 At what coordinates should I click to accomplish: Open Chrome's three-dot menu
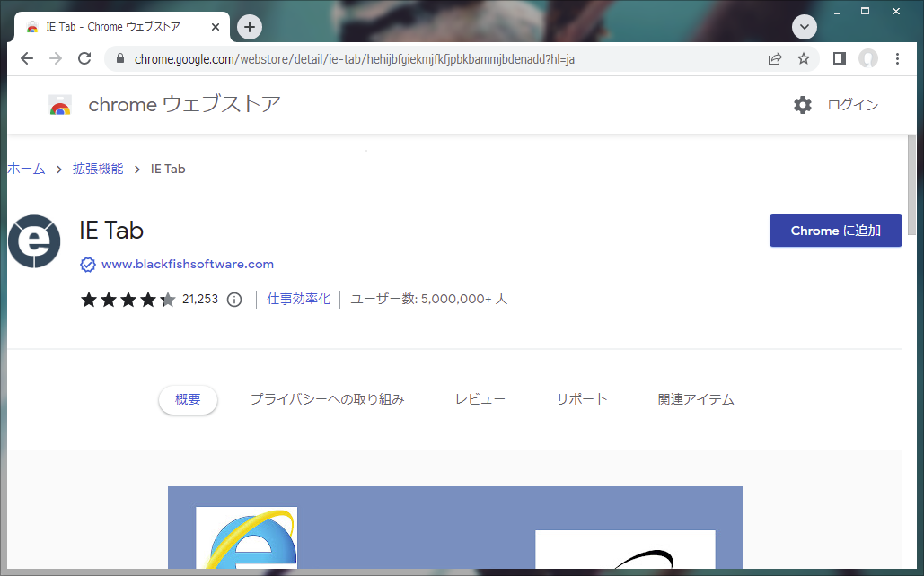tap(897, 58)
